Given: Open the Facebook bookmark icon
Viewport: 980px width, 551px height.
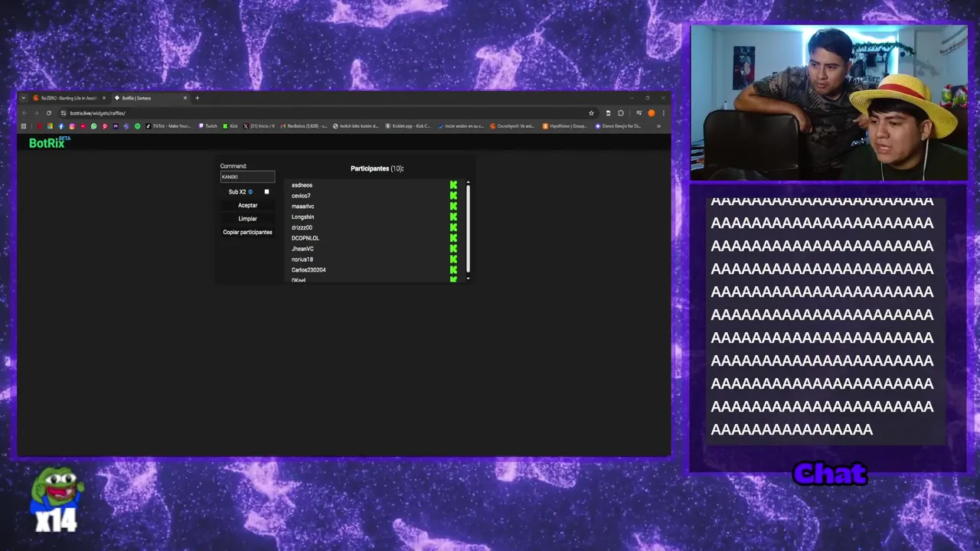Looking at the screenshot, I should pos(61,126).
